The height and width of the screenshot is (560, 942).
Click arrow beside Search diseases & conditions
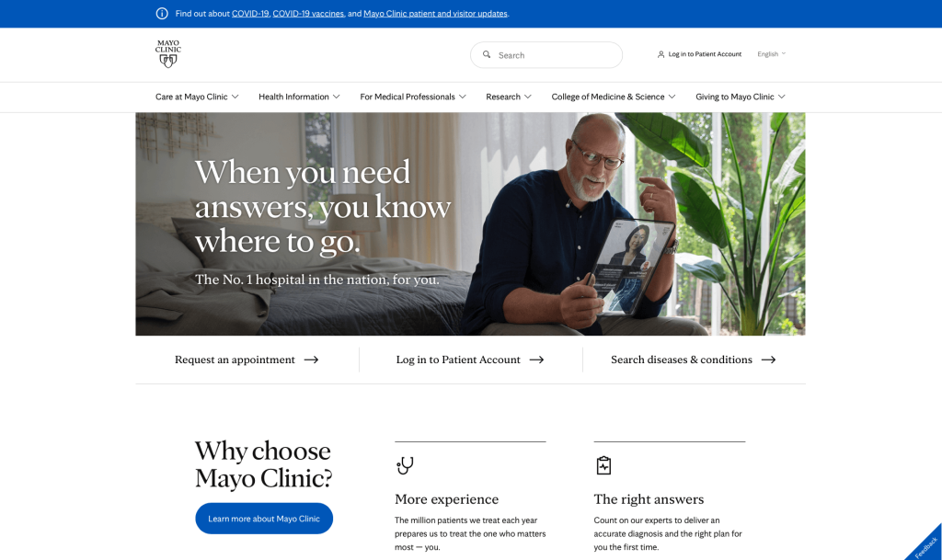click(x=768, y=360)
